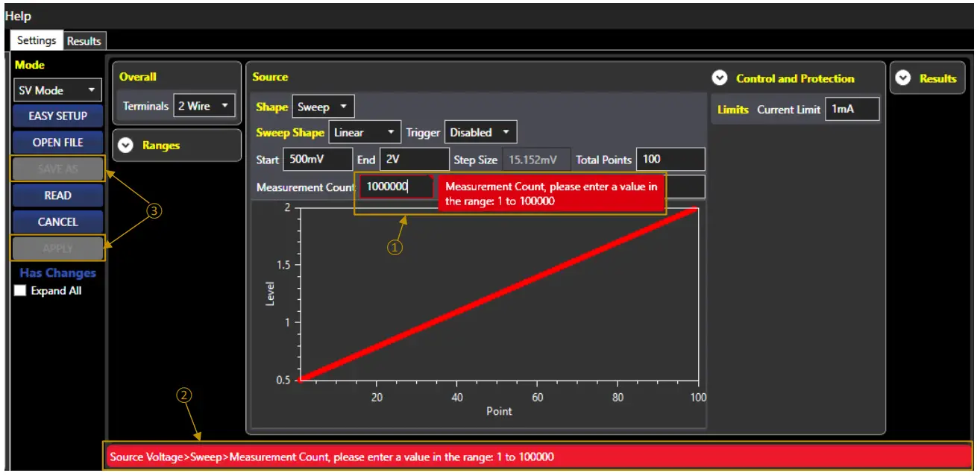Click the Source panel heading
This screenshot has height=476, width=980.
click(x=270, y=77)
